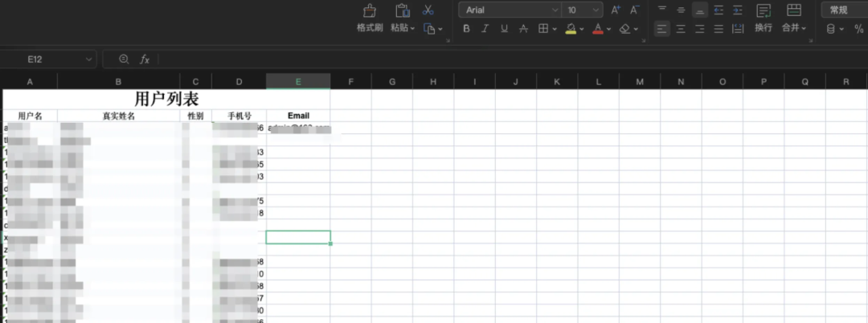Click the scissors Cut icon
868x323 pixels.
428,10
